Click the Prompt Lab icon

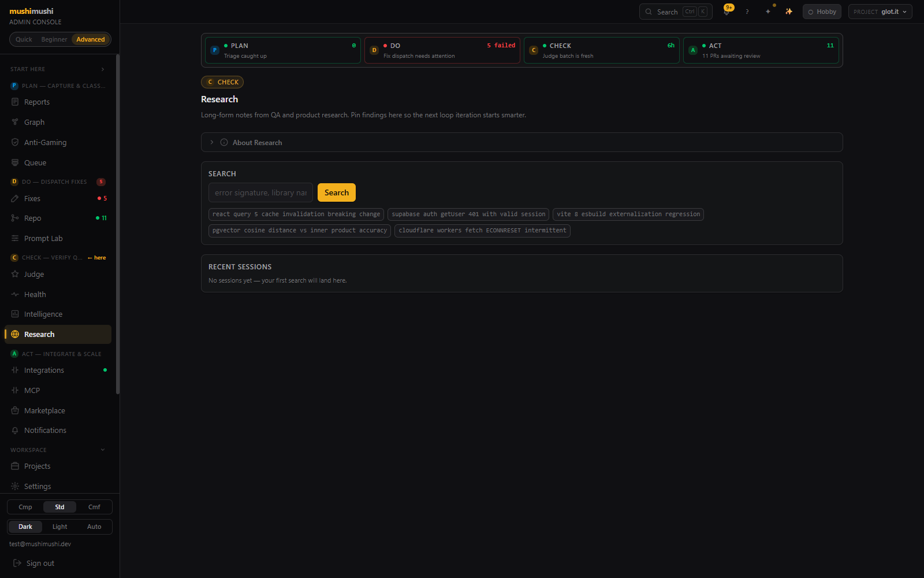click(x=15, y=238)
